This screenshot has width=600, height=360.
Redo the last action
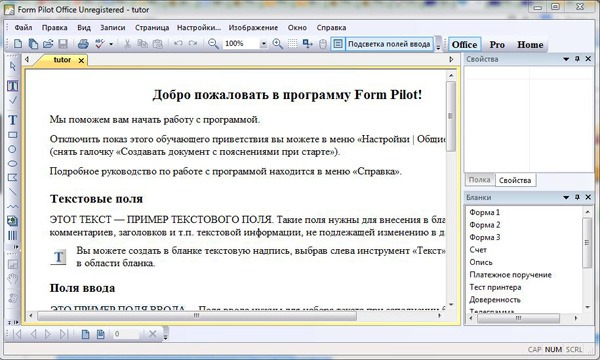tap(193, 44)
